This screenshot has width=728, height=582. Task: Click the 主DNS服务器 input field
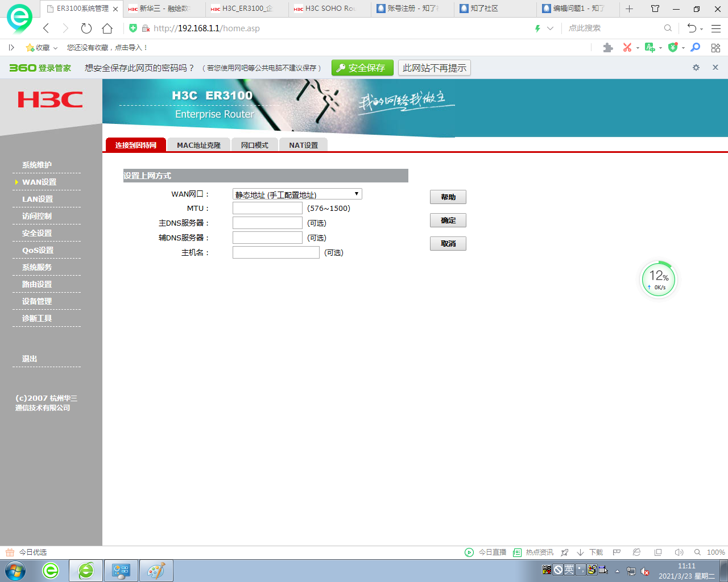click(x=267, y=223)
